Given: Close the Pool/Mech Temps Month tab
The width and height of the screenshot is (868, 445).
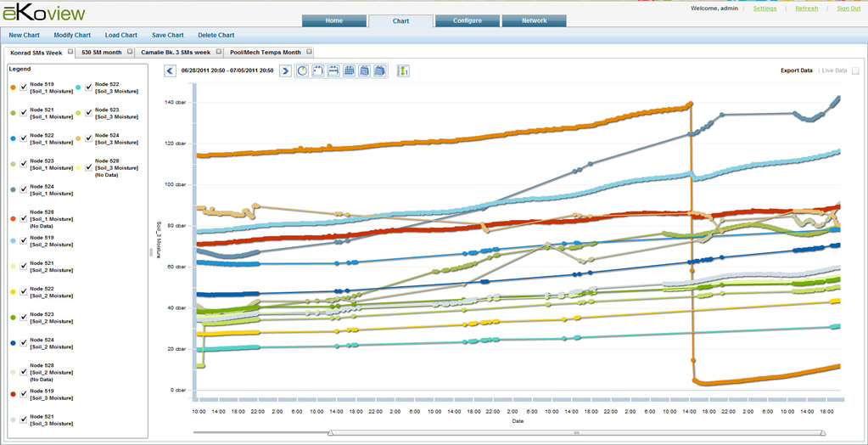Looking at the screenshot, I should click(309, 52).
